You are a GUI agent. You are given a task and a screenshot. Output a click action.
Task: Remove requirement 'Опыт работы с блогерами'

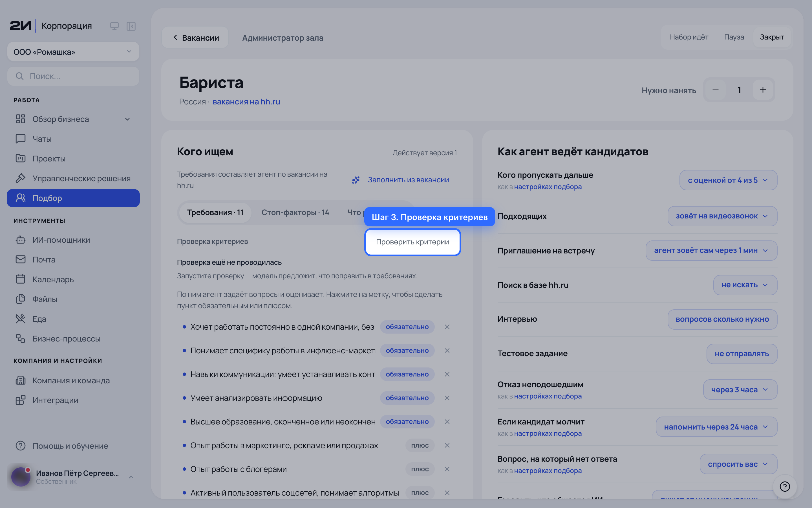[447, 469]
